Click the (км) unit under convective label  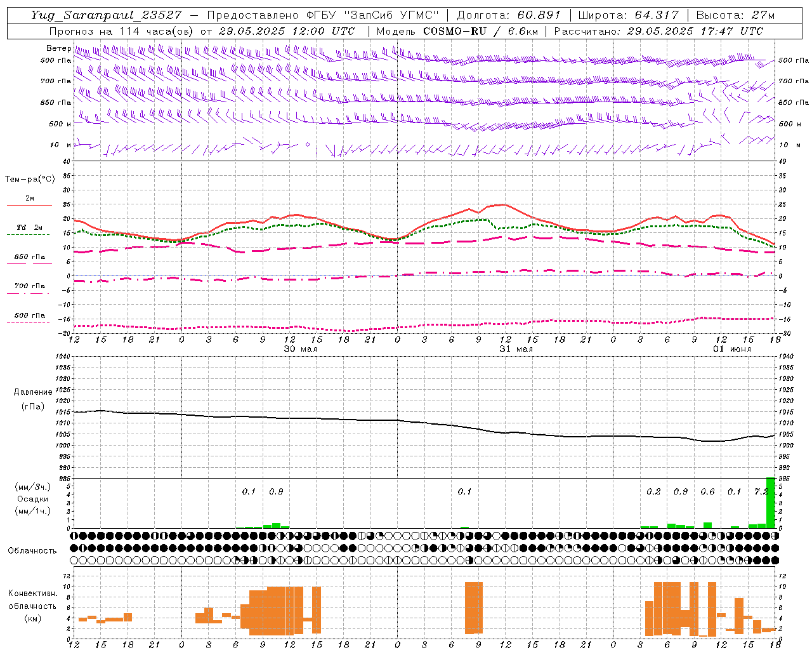coord(32,618)
